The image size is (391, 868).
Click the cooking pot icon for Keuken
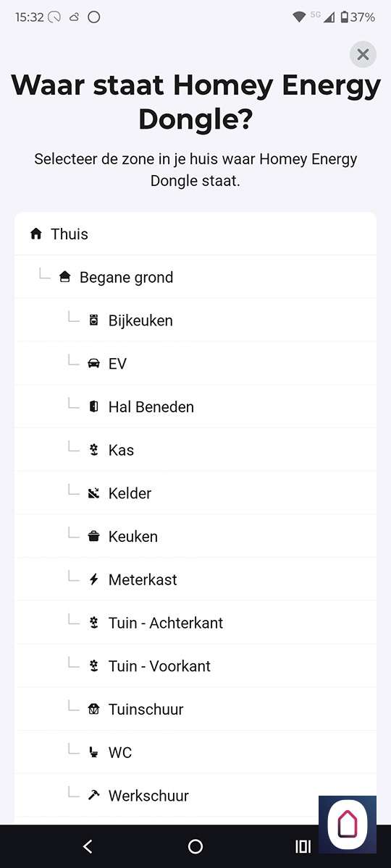(93, 537)
